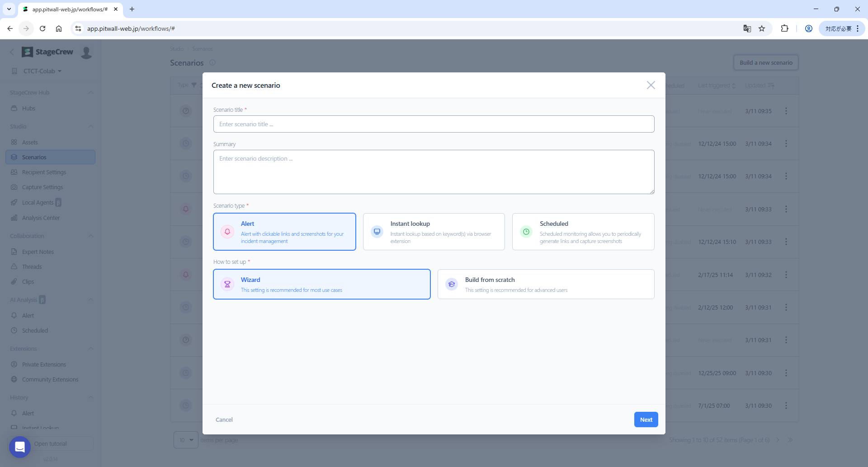Open Scenarios in the sidebar menu

pyautogui.click(x=34, y=157)
